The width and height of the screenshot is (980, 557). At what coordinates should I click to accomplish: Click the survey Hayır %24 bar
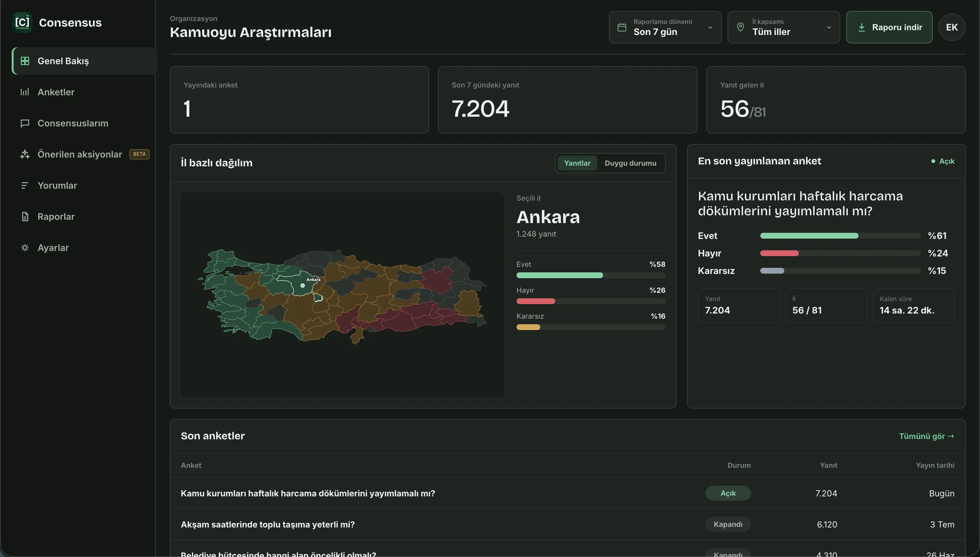click(779, 253)
